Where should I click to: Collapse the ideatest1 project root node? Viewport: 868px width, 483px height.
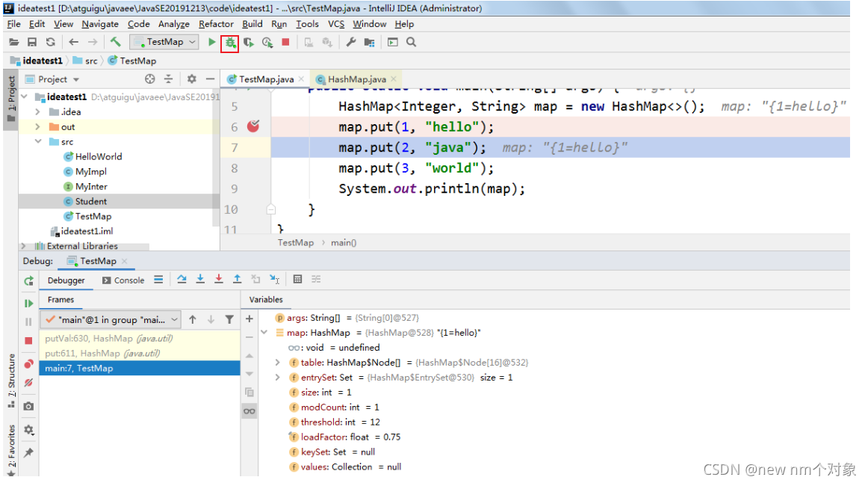pyautogui.click(x=25, y=96)
